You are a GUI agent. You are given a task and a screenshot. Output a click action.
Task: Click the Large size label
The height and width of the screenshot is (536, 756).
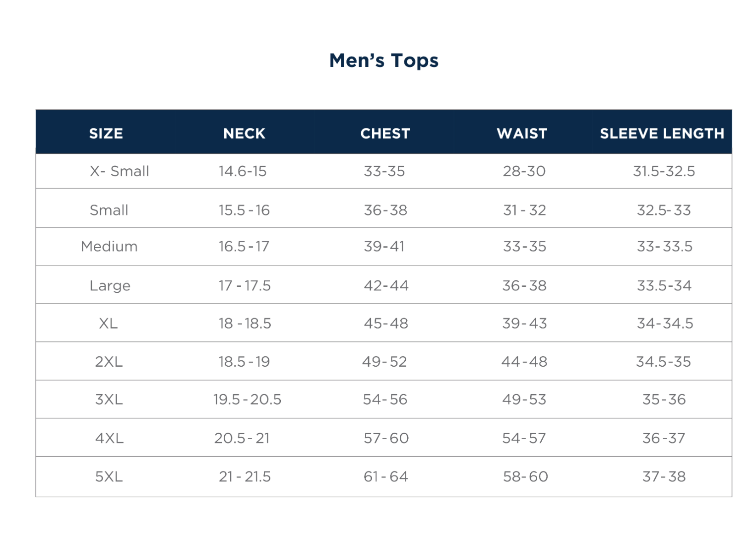pyautogui.click(x=110, y=286)
